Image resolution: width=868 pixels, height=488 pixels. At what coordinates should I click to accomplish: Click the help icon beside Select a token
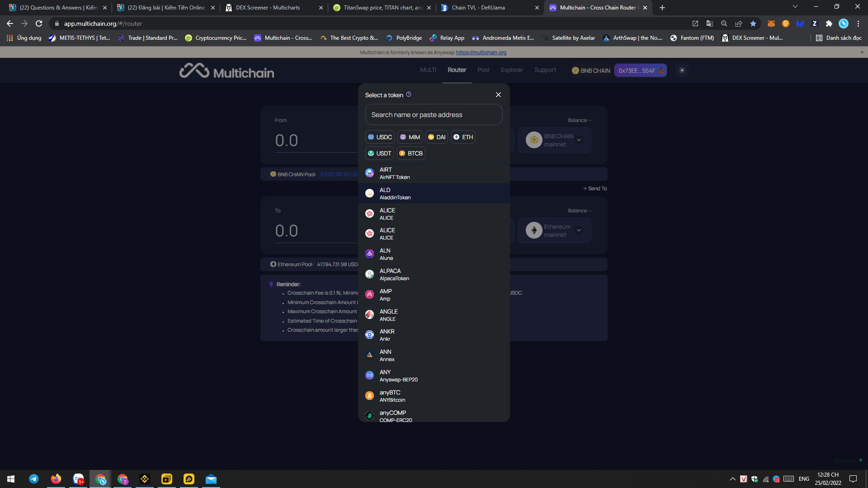coord(409,94)
